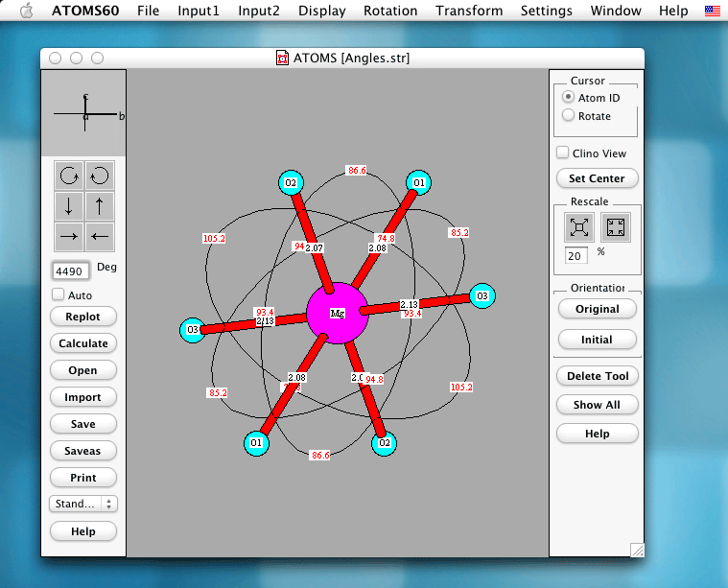The height and width of the screenshot is (588, 728).
Task: Toggle the Auto checkbox
Action: coord(59,295)
